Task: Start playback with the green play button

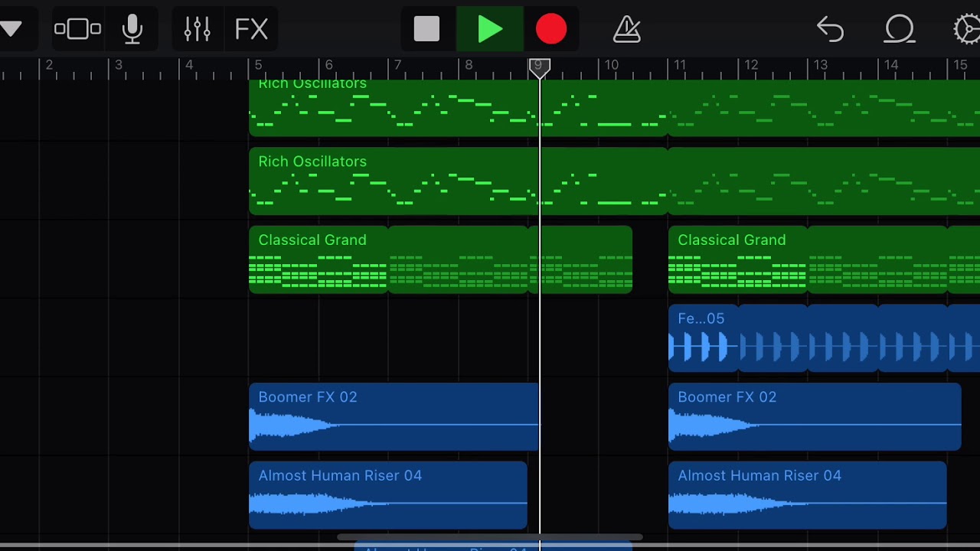Action: coord(490,29)
